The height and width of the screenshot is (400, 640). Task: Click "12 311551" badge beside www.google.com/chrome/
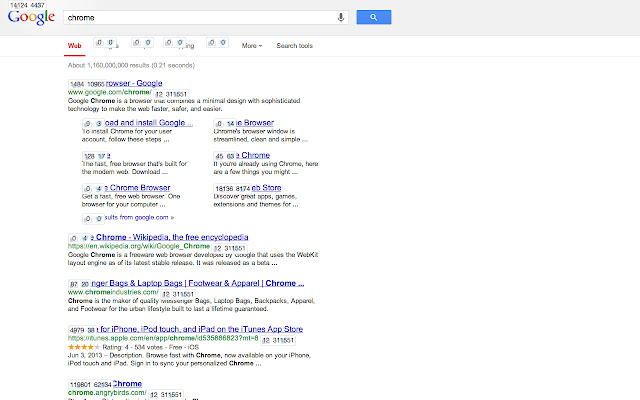[171, 94]
